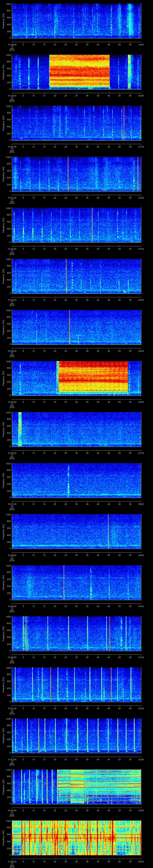Open the spectrogram panel beginning at 10:21:00
The width and height of the screenshot is (153, 868).
tap(77, 174)
